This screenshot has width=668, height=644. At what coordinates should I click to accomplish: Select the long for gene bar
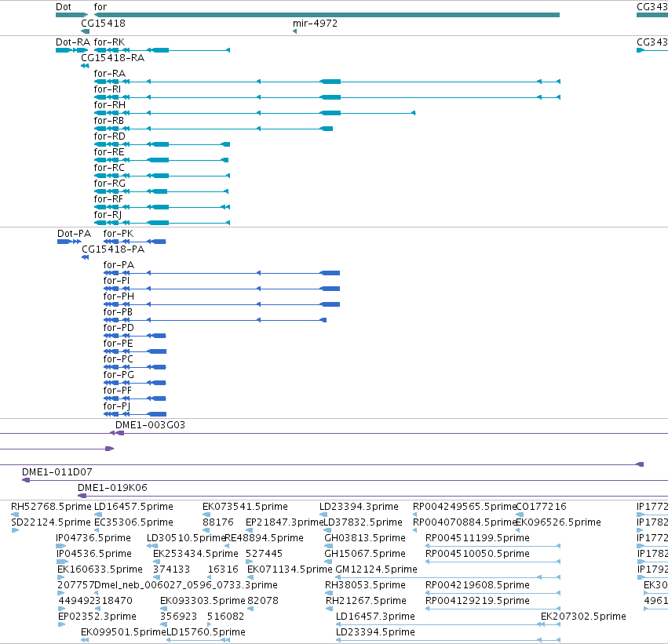coord(327,15)
